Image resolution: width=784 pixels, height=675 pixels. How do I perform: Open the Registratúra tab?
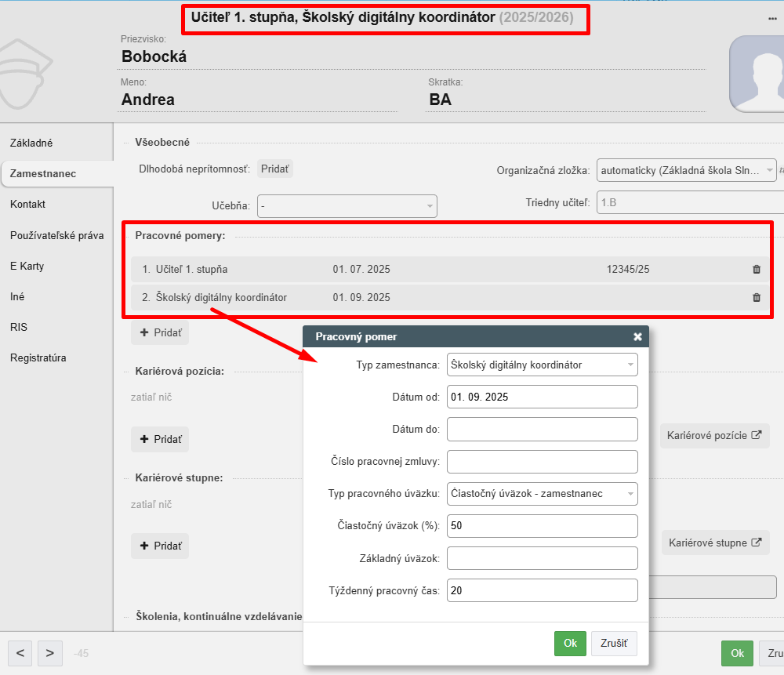(x=38, y=358)
